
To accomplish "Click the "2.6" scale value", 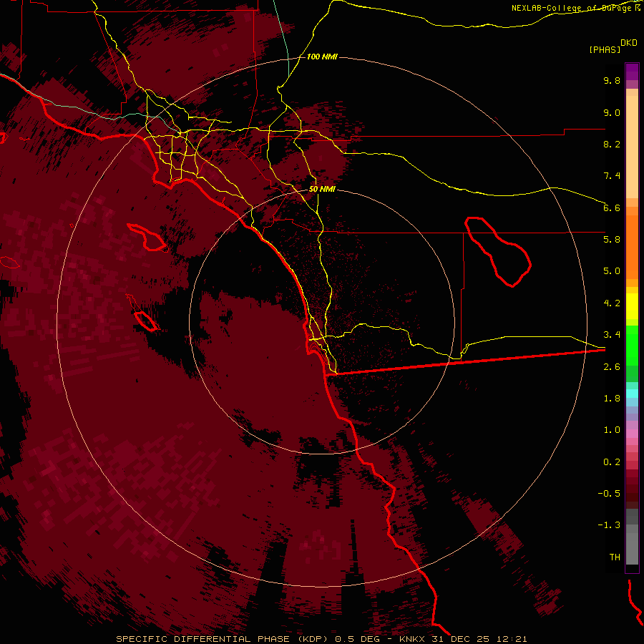I will click(612, 367).
